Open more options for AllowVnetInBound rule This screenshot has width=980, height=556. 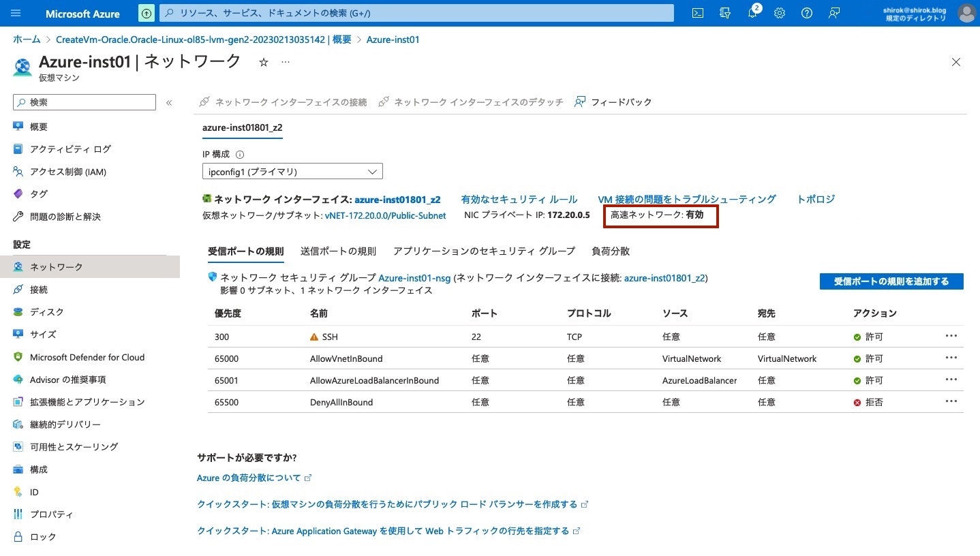click(951, 358)
